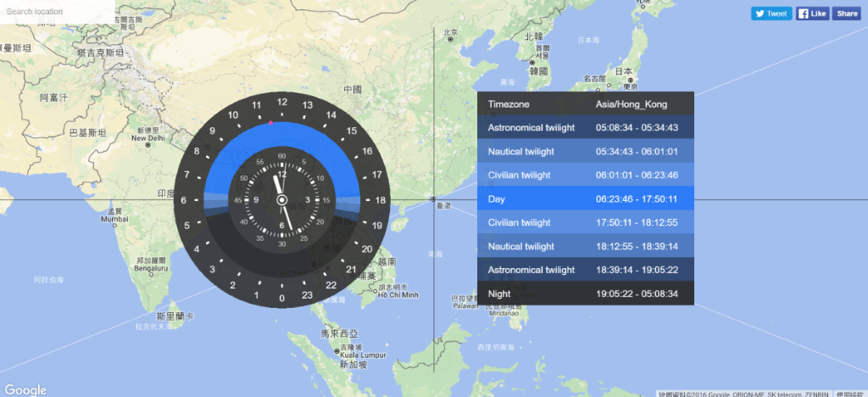The height and width of the screenshot is (397, 868).
Task: Click the Facebook Like button
Action: coord(812,14)
